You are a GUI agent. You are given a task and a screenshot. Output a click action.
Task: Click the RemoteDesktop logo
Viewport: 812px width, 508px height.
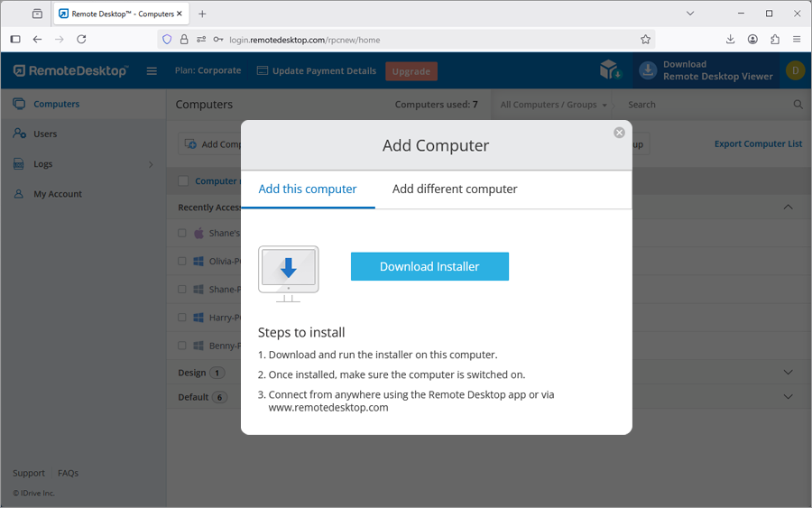(x=70, y=70)
